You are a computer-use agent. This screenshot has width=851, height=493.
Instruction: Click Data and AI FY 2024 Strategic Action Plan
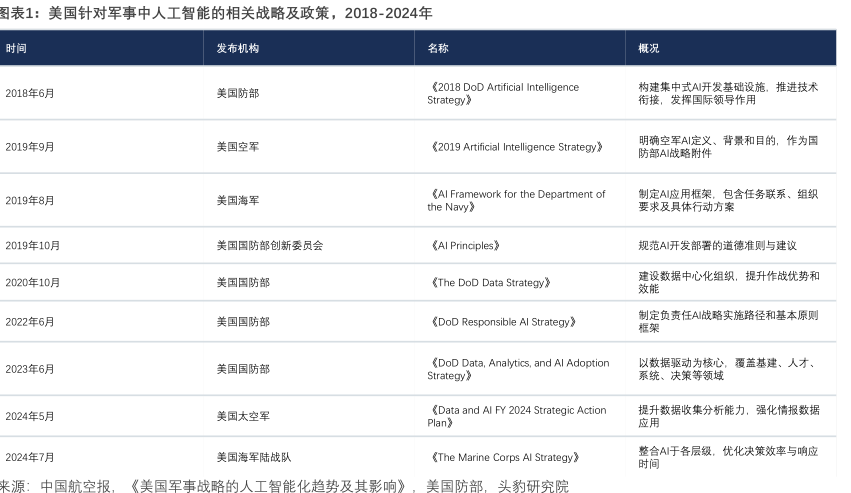[x=516, y=416]
